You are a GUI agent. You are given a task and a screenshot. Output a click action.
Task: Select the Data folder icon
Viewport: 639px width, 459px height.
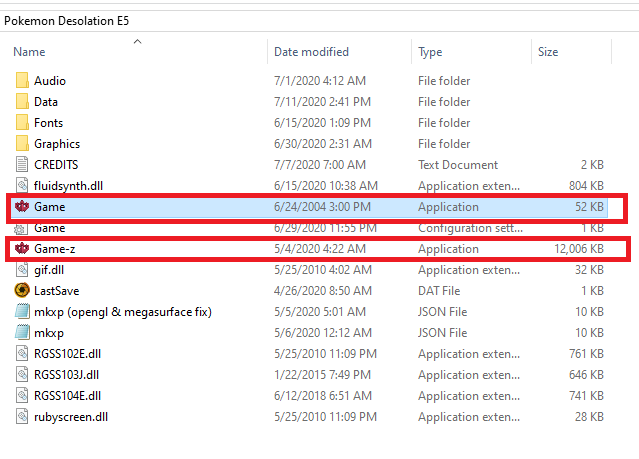tap(22, 102)
